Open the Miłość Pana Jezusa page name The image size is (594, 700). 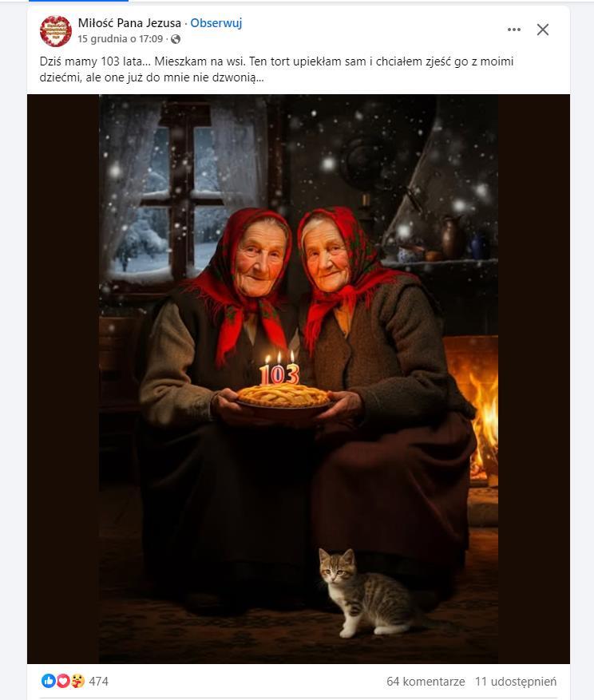(x=129, y=23)
